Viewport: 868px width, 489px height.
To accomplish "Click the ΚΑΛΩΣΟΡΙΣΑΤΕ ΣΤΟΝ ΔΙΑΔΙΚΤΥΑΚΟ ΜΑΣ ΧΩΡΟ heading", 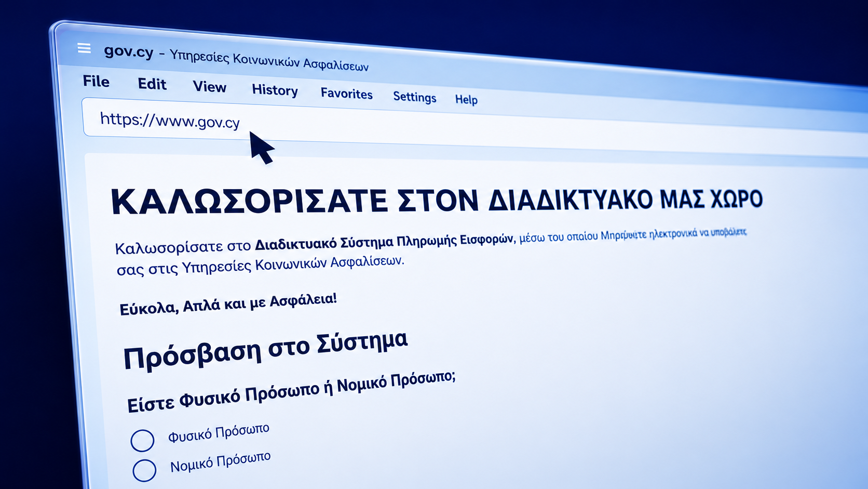I will coord(437,201).
